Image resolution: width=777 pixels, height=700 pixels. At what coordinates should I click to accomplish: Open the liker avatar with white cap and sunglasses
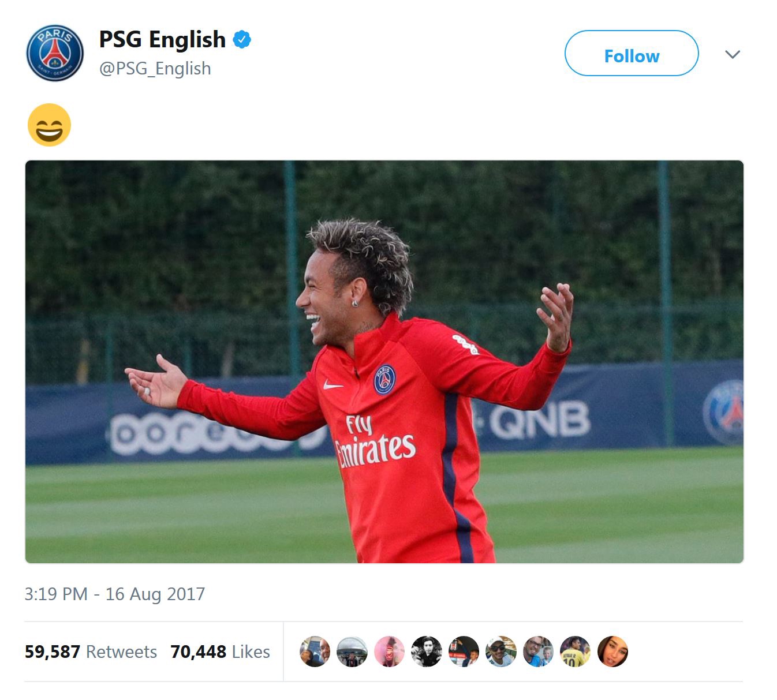tap(501, 652)
